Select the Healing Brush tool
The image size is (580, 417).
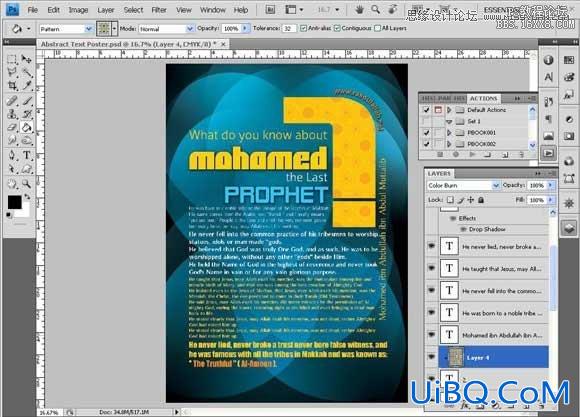pyautogui.click(x=12, y=101)
